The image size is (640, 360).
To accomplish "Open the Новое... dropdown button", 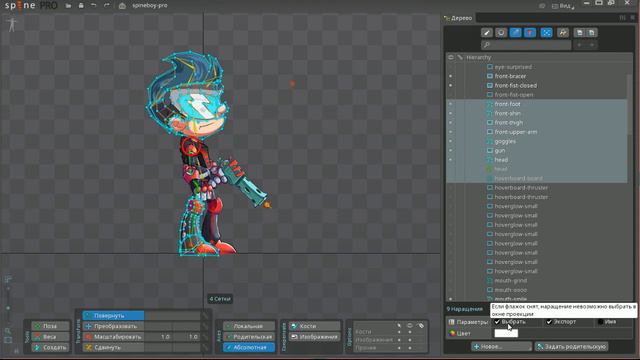I will [x=501, y=347].
